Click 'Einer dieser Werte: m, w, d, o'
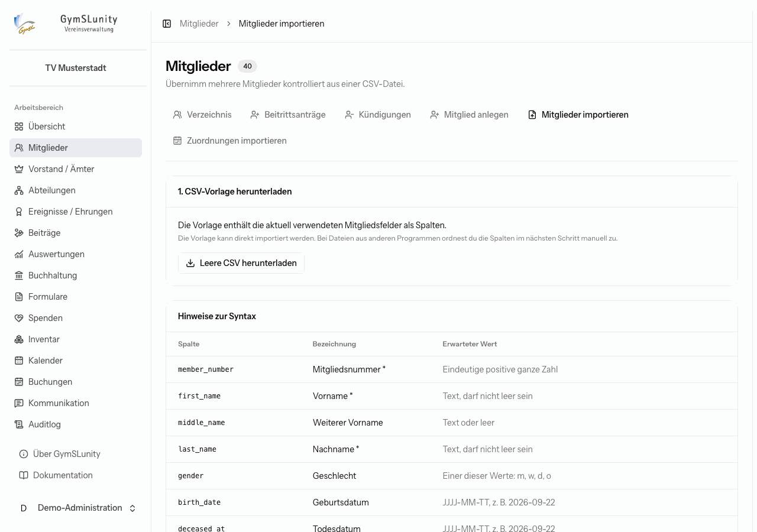The height and width of the screenshot is (532, 757). pyautogui.click(x=497, y=476)
